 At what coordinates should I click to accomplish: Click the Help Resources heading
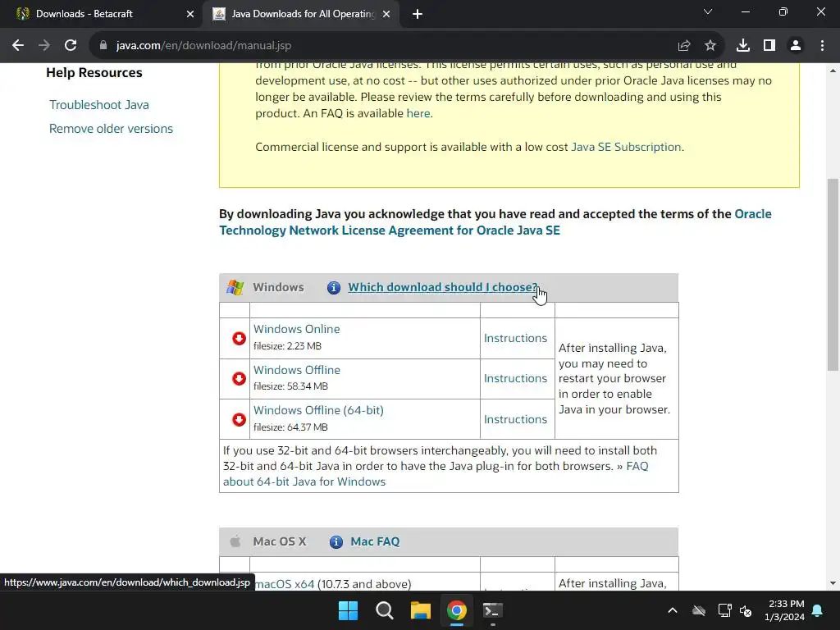[x=94, y=73]
